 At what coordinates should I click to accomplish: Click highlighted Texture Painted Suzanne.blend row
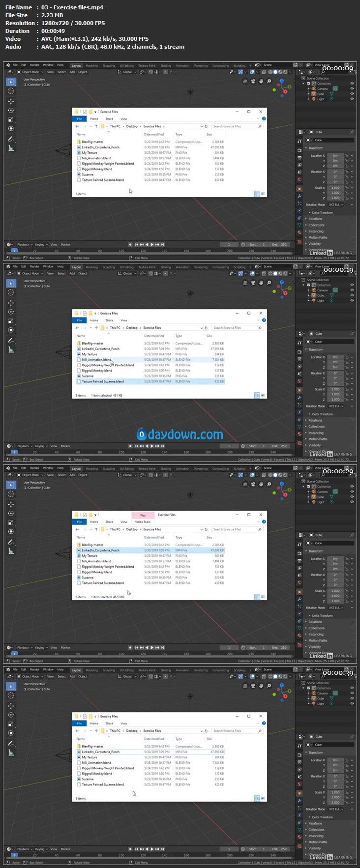tap(150, 381)
